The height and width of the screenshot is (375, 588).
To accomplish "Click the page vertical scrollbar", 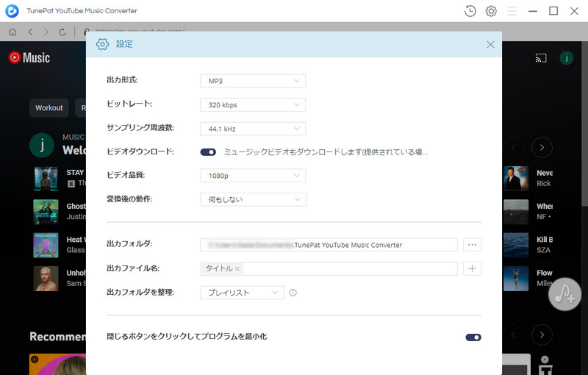I will [x=584, y=124].
